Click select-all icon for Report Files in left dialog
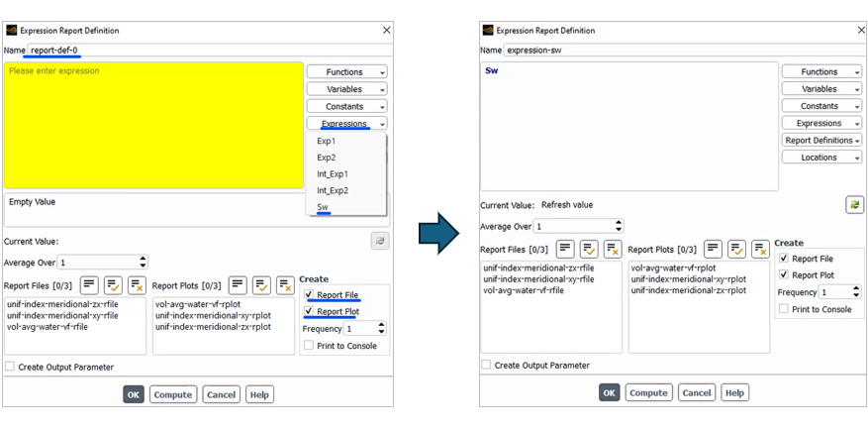868x429 pixels. (x=113, y=285)
